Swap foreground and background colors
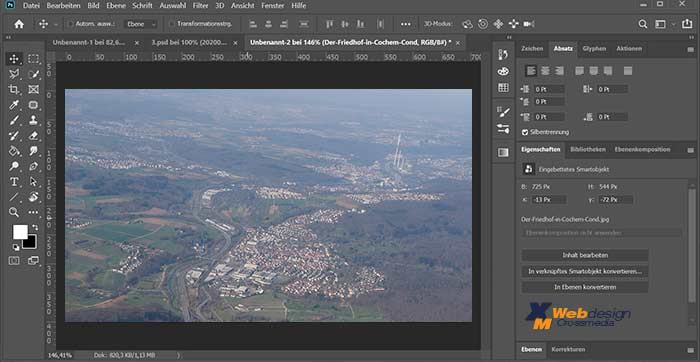The image size is (700, 362). pyautogui.click(x=35, y=228)
